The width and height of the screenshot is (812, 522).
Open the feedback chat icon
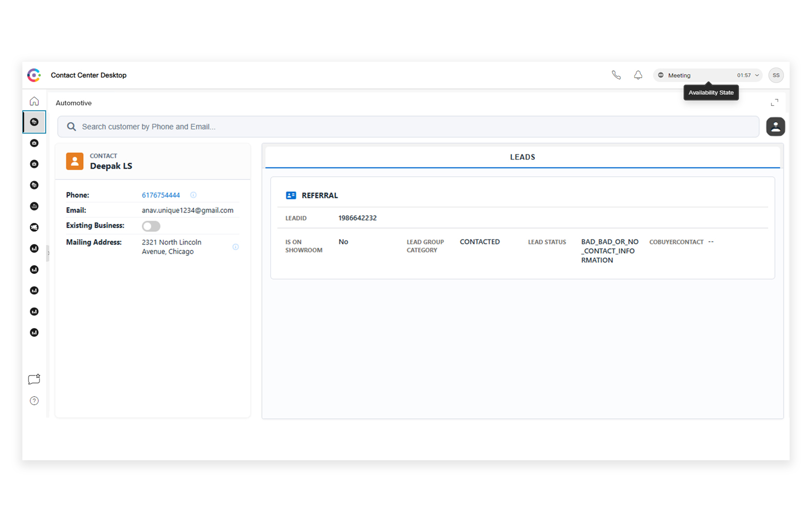point(34,379)
